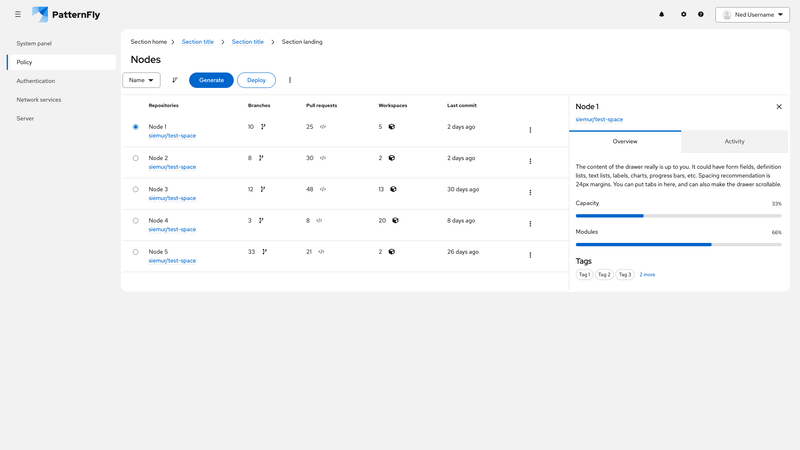Open siemur/test-space link in the drawer
800x450 pixels.
click(599, 119)
